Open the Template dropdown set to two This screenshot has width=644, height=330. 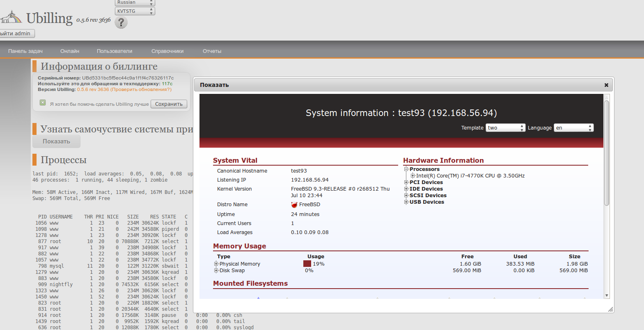click(506, 128)
